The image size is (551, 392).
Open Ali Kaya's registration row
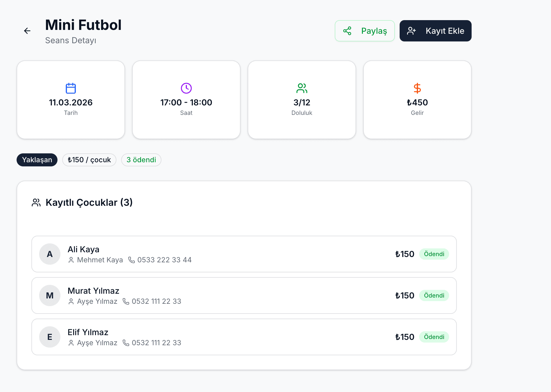point(244,254)
